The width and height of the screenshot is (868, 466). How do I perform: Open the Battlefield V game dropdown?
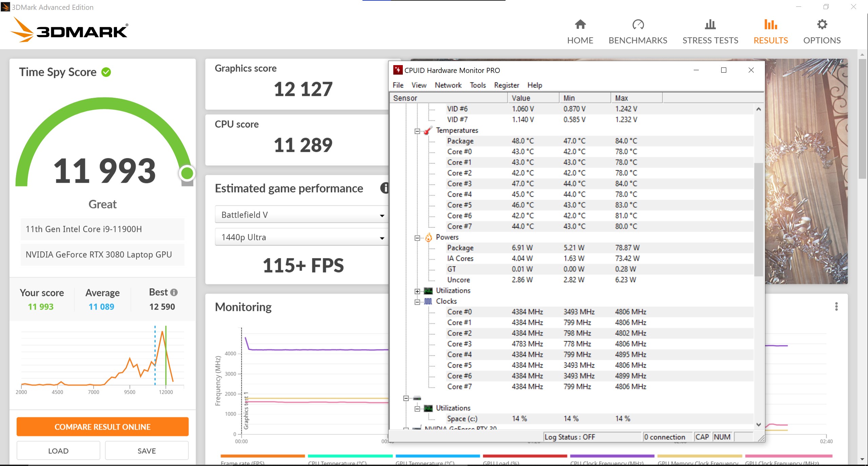click(301, 215)
